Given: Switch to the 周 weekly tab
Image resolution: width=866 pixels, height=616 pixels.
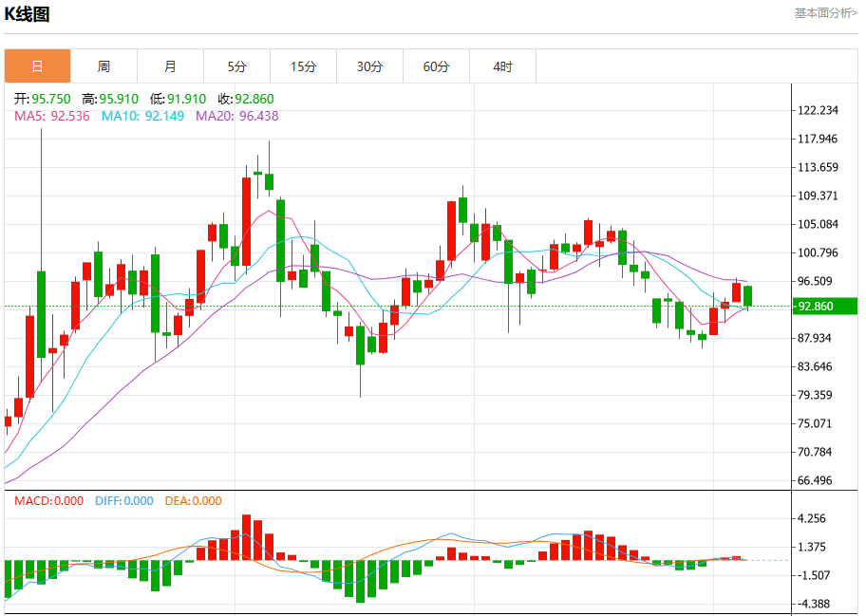Looking at the screenshot, I should [x=104, y=66].
